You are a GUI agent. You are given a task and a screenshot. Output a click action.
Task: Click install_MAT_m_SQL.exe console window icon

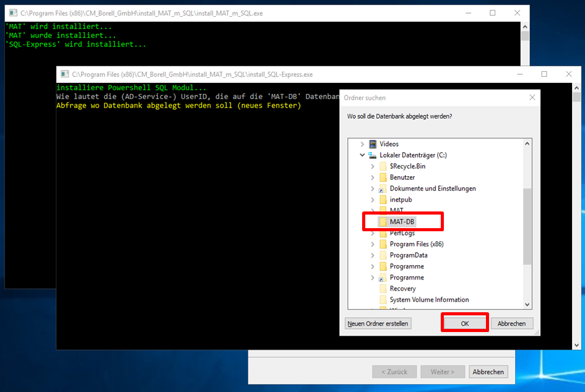pos(13,13)
